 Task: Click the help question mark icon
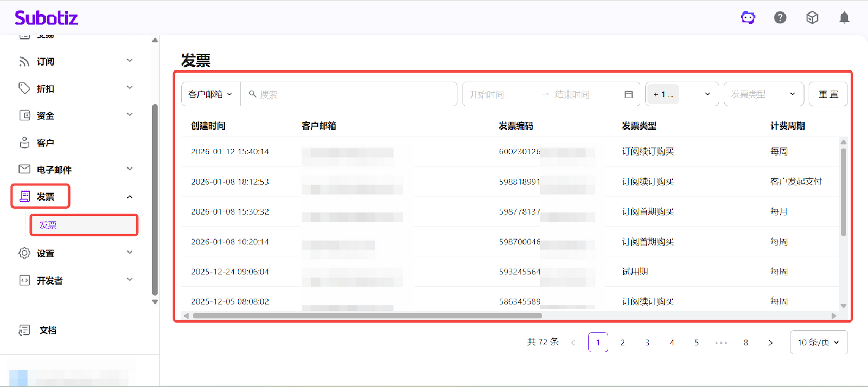[780, 18]
